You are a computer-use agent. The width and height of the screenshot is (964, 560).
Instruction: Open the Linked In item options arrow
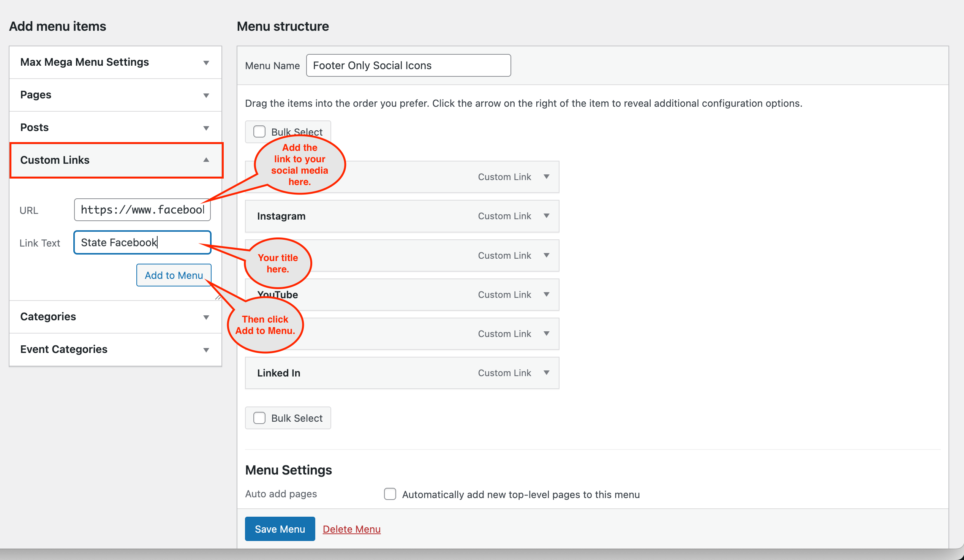(x=546, y=373)
